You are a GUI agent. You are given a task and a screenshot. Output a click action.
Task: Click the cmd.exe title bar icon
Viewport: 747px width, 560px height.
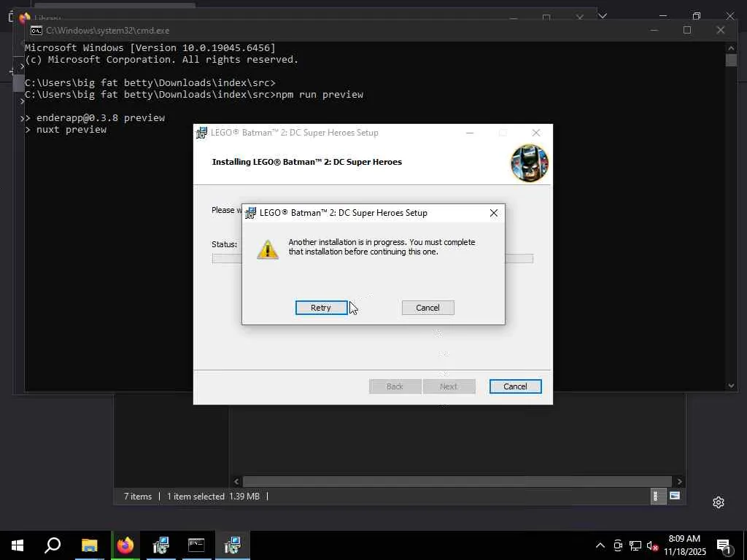[36, 31]
